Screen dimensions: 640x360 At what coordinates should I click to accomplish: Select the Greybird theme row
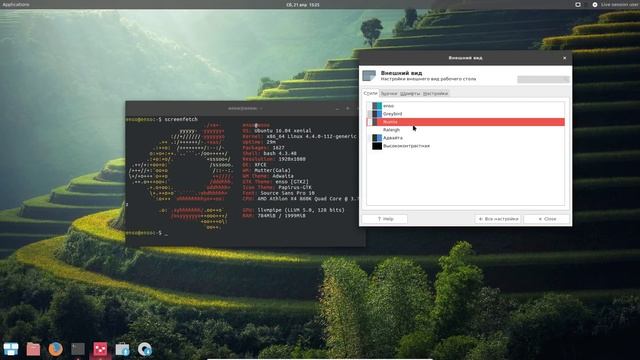click(465, 114)
